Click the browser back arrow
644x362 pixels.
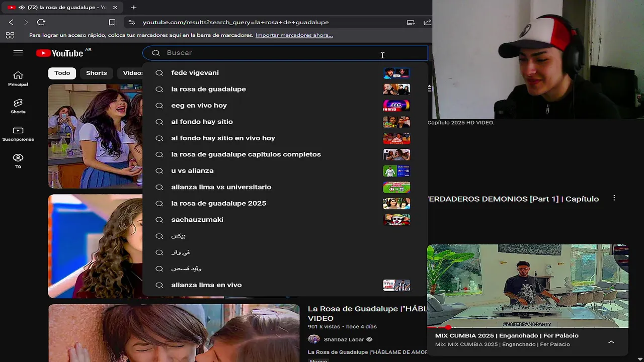(11, 22)
